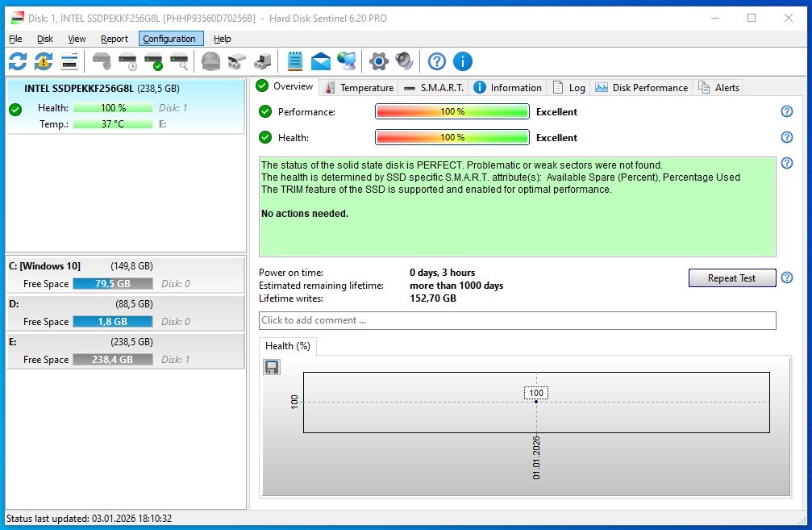Click the C: free space 79,5 GB bar
Screen dimensions: 812x530
pyautogui.click(x=112, y=283)
